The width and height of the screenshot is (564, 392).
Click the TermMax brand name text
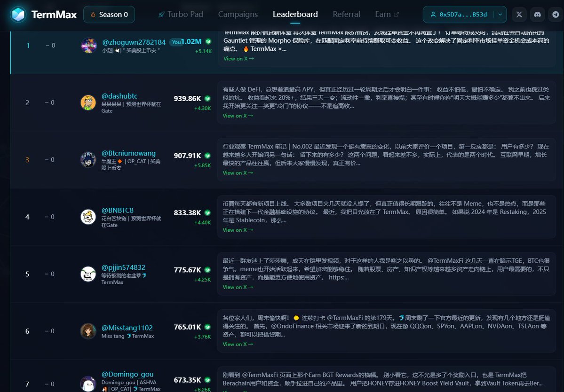click(54, 15)
